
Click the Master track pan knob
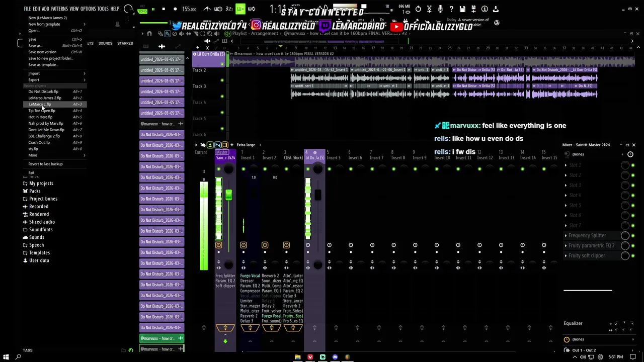pos(228,169)
